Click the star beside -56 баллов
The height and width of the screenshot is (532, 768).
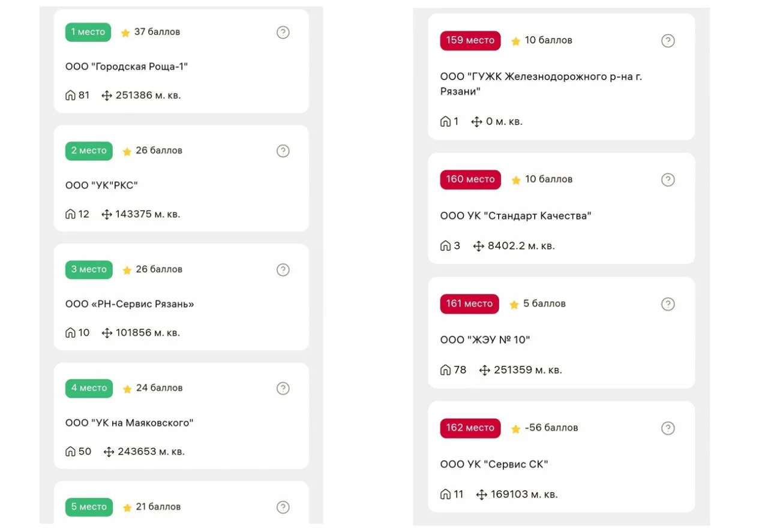click(x=515, y=429)
